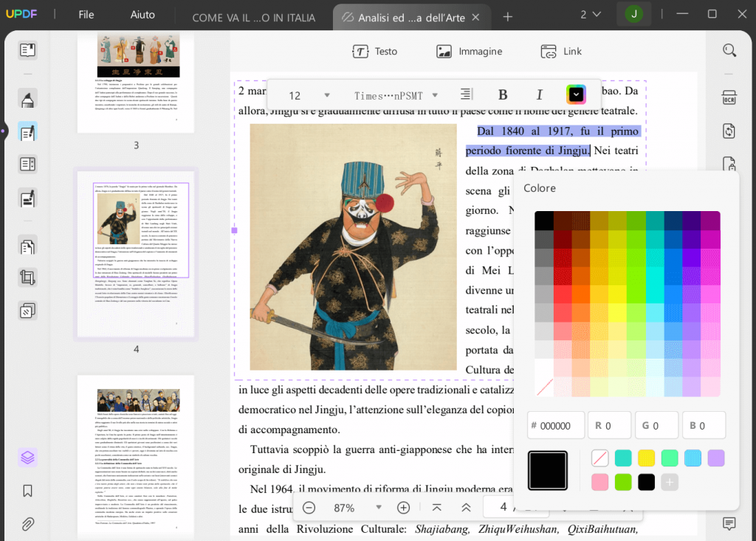Image resolution: width=756 pixels, height=541 pixels.
Task: Open the font color picker dropdown
Action: (575, 94)
